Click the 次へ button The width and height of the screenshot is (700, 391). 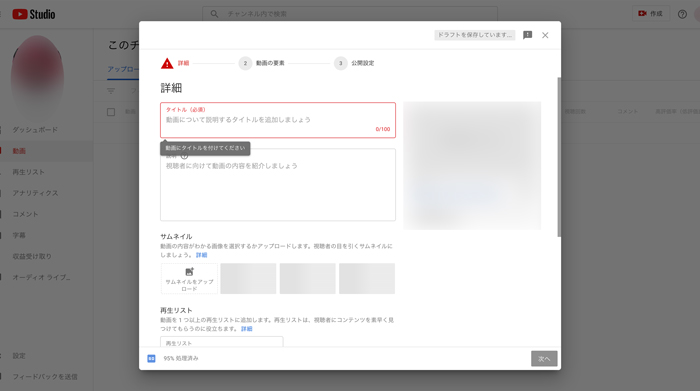point(544,358)
